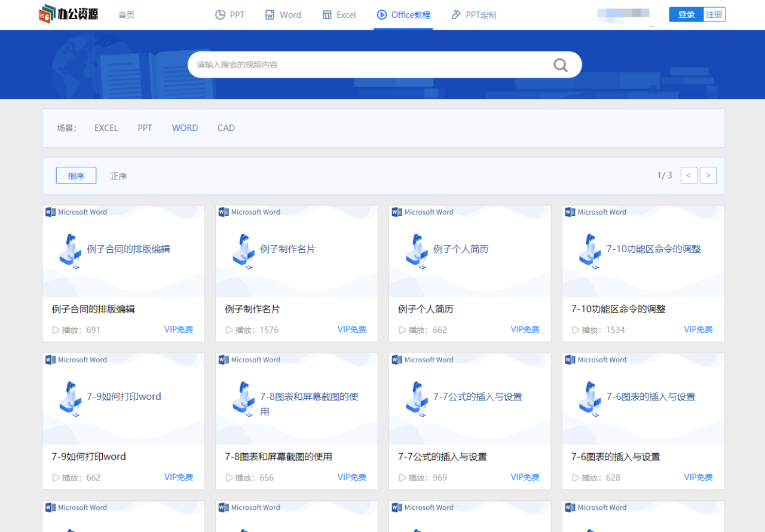Filter tutorials by EXCEL scene

(x=106, y=128)
